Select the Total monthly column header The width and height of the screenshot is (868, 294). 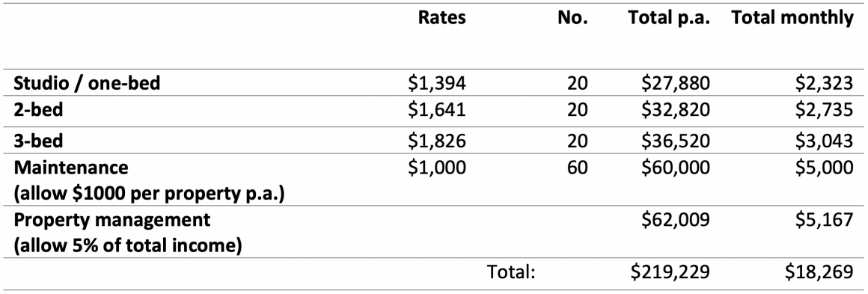[792, 18]
